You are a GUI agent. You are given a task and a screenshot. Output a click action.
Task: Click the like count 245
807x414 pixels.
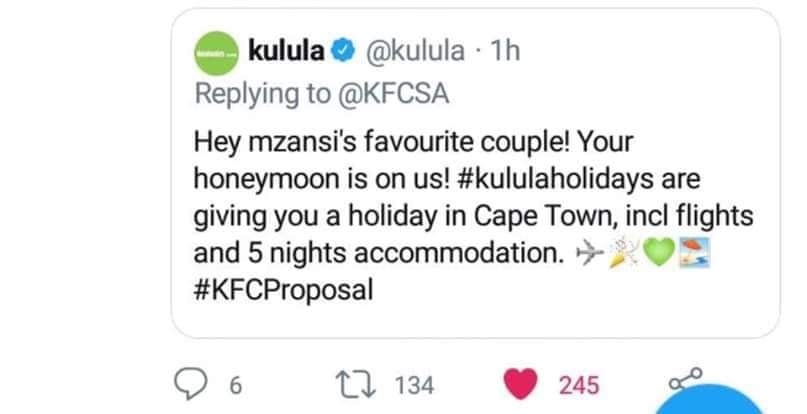point(579,386)
